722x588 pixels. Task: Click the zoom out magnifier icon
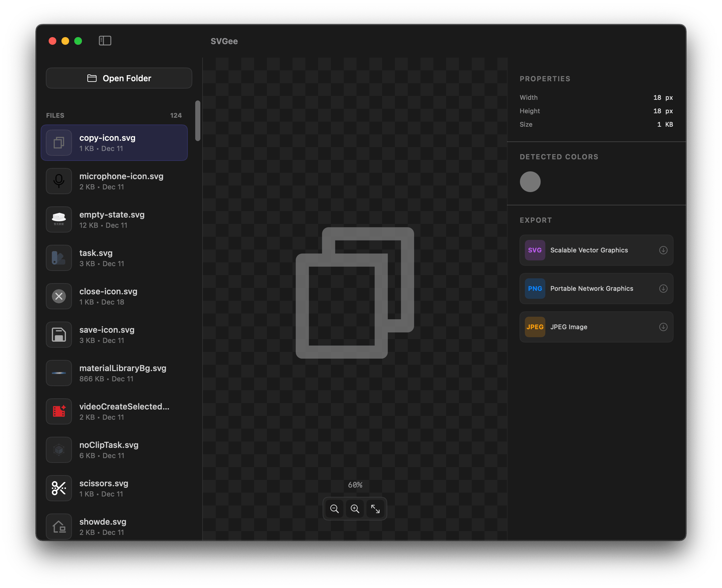click(x=334, y=508)
